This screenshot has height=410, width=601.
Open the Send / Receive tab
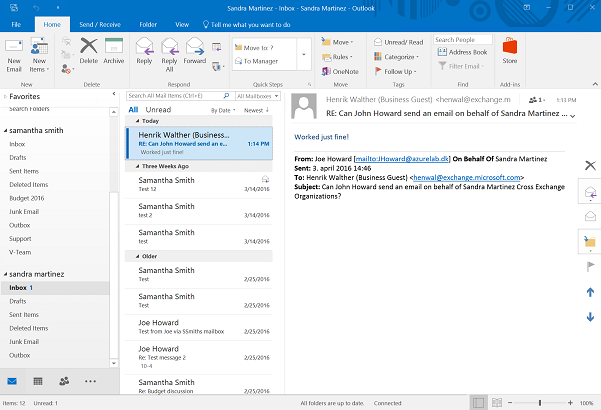coord(100,25)
